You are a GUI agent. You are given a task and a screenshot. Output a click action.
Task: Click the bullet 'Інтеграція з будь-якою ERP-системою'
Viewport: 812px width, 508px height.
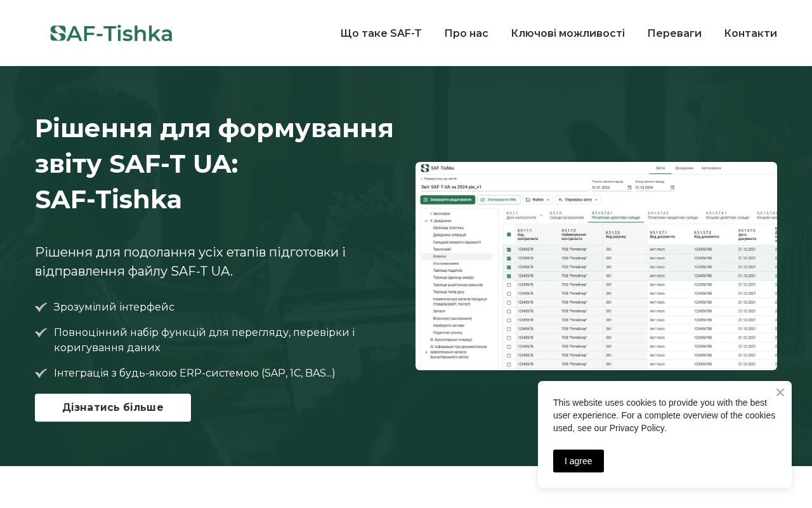point(194,373)
